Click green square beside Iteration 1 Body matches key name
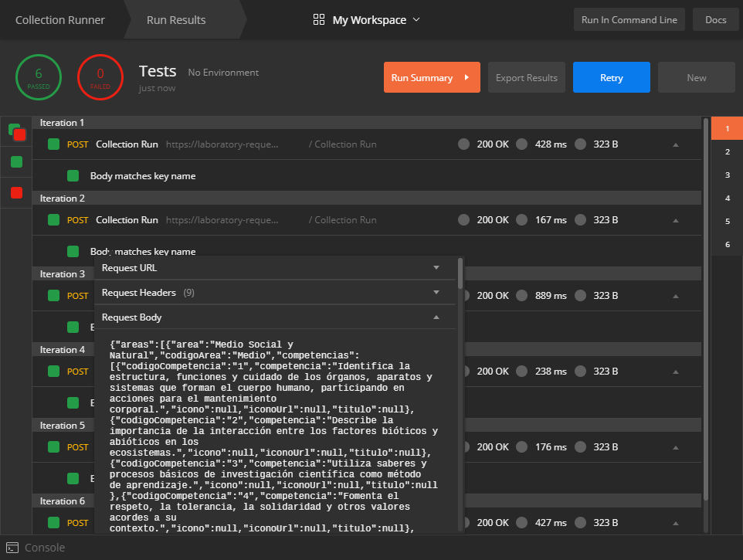 pos(73,176)
